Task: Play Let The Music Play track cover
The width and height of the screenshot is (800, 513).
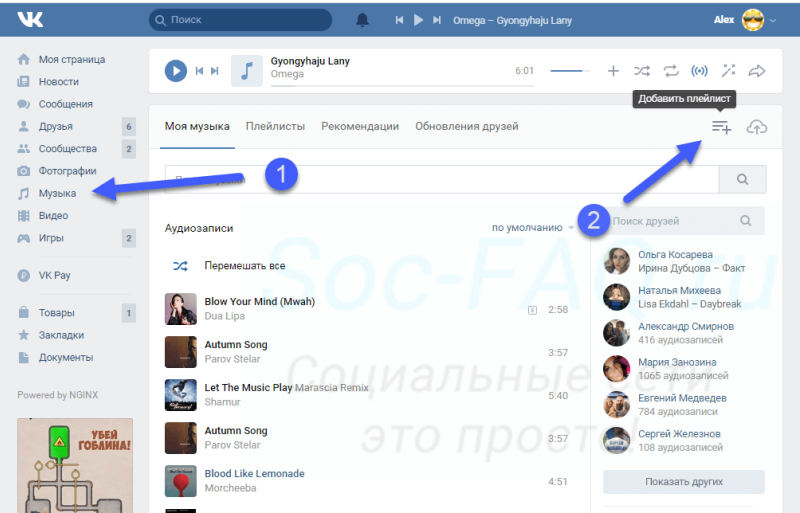Action: 180,395
